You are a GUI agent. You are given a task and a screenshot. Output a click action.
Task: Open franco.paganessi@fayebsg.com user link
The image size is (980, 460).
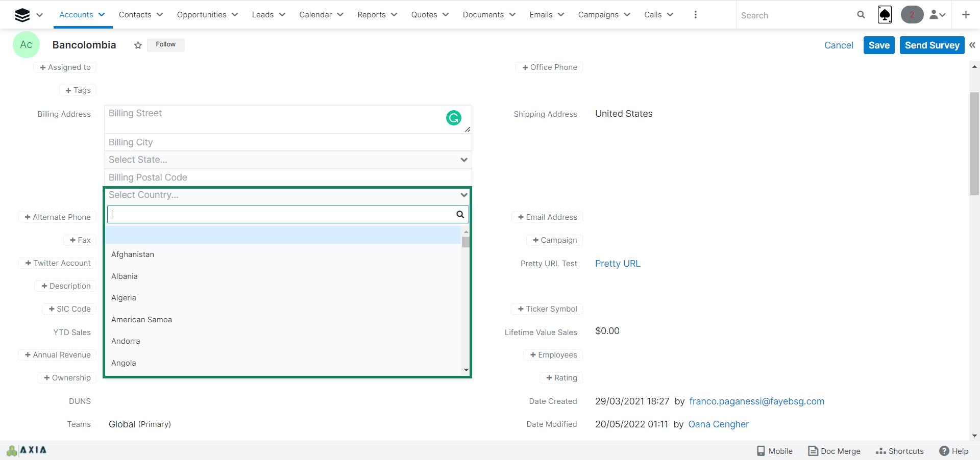756,401
